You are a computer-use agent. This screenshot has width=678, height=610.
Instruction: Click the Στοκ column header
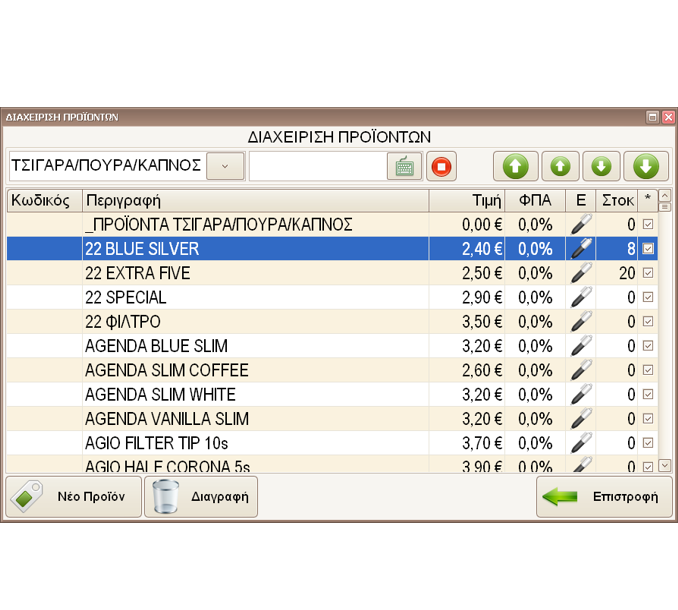(617, 201)
